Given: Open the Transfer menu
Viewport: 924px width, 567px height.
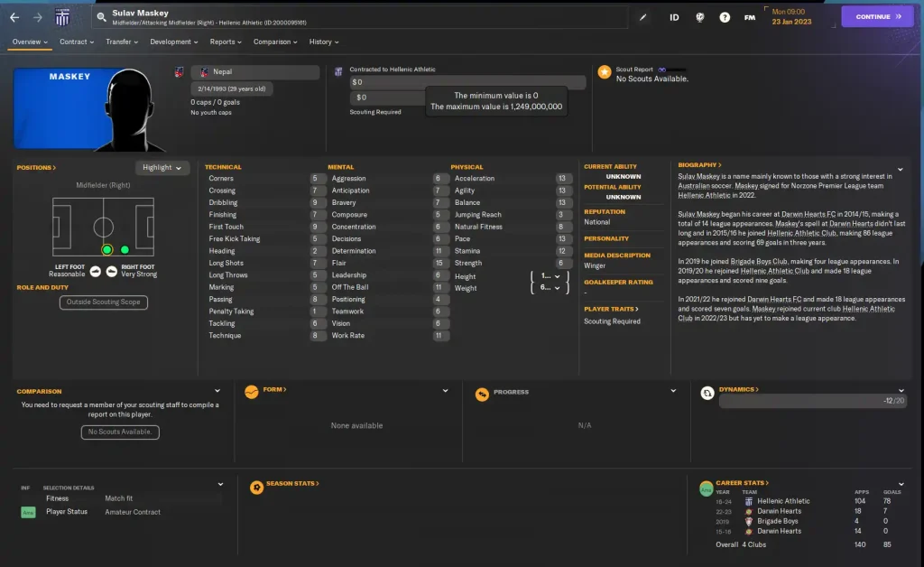Looking at the screenshot, I should point(122,42).
